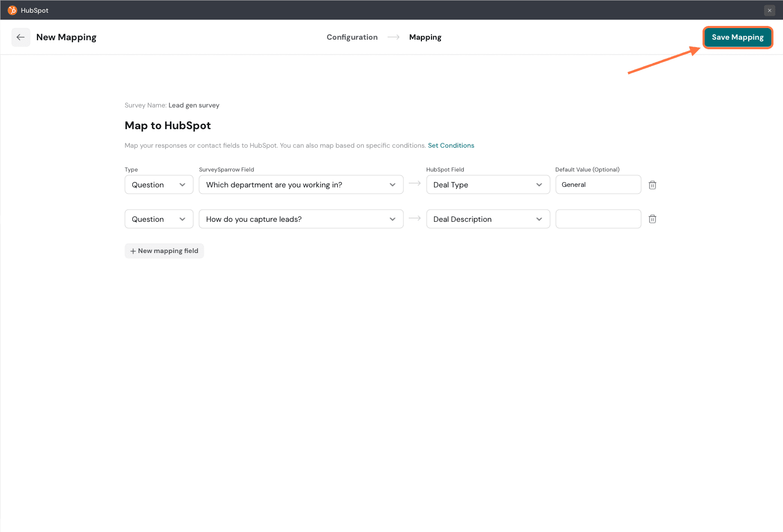
Task: Close the HubSpot mapping window
Action: click(x=769, y=11)
